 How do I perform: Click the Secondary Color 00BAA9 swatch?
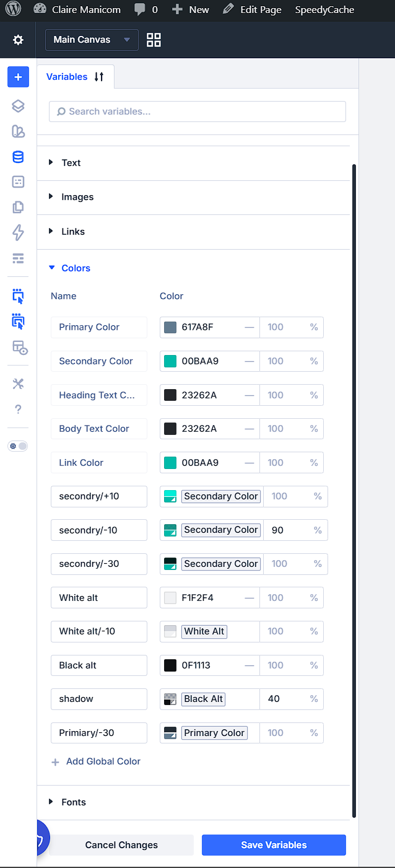coord(170,361)
